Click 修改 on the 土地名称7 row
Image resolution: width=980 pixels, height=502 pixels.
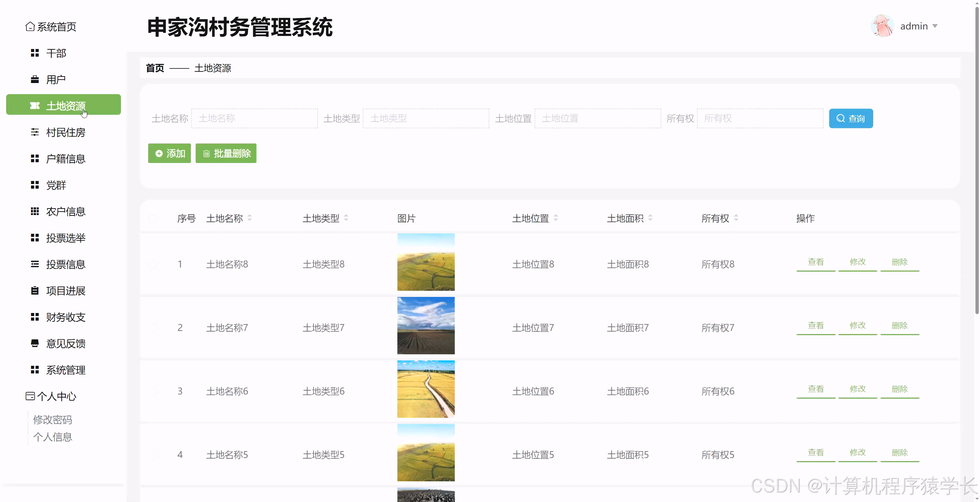(x=857, y=325)
